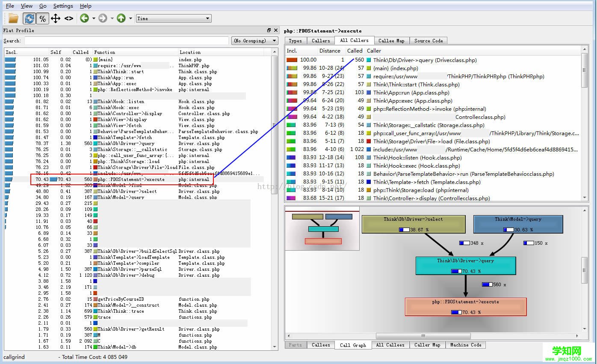597x364 pixels.
Task: Click the green Back arrow icon
Action: (84, 18)
